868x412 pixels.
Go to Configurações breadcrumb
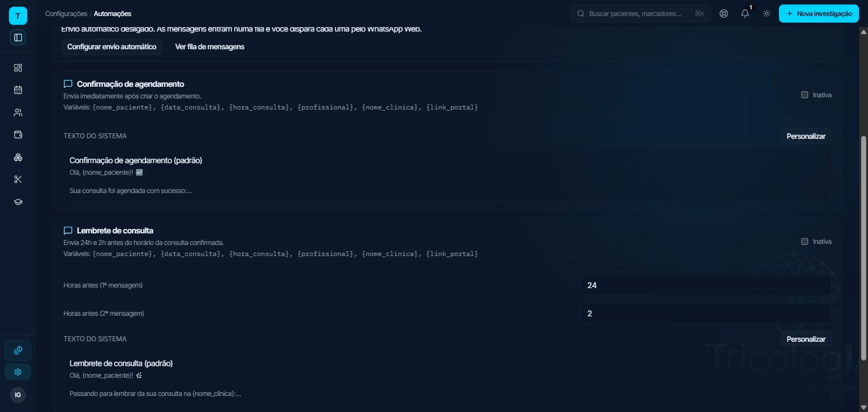pyautogui.click(x=66, y=14)
